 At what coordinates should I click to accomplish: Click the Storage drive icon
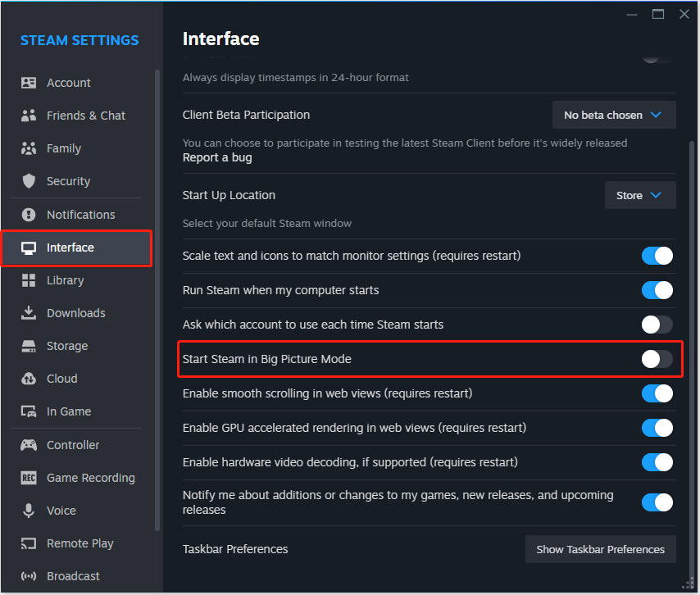29,346
